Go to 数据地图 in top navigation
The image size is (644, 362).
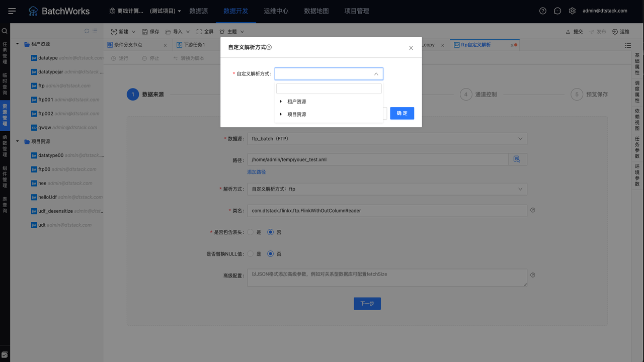(x=316, y=11)
